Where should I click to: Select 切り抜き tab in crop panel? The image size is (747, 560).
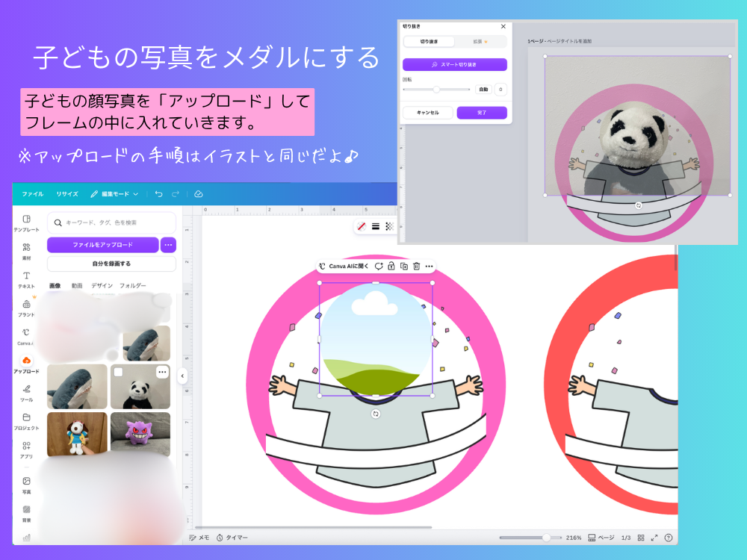click(429, 42)
